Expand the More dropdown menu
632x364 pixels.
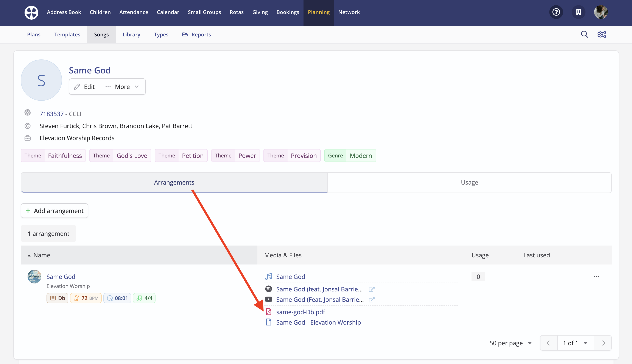tap(123, 87)
